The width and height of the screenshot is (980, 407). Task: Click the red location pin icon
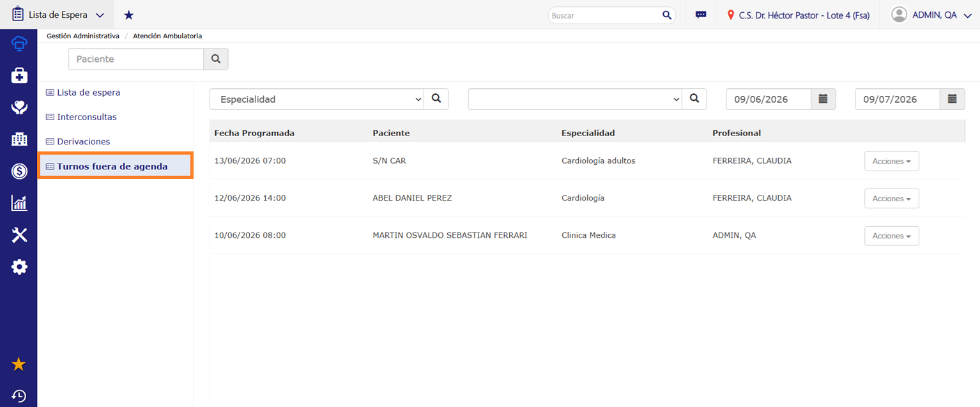[x=731, y=15]
